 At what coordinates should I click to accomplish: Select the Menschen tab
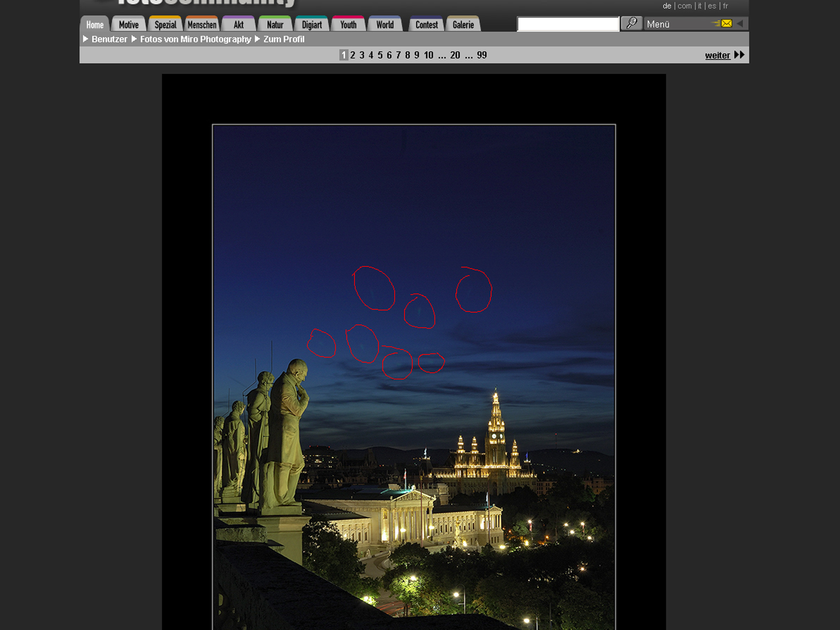click(x=202, y=25)
